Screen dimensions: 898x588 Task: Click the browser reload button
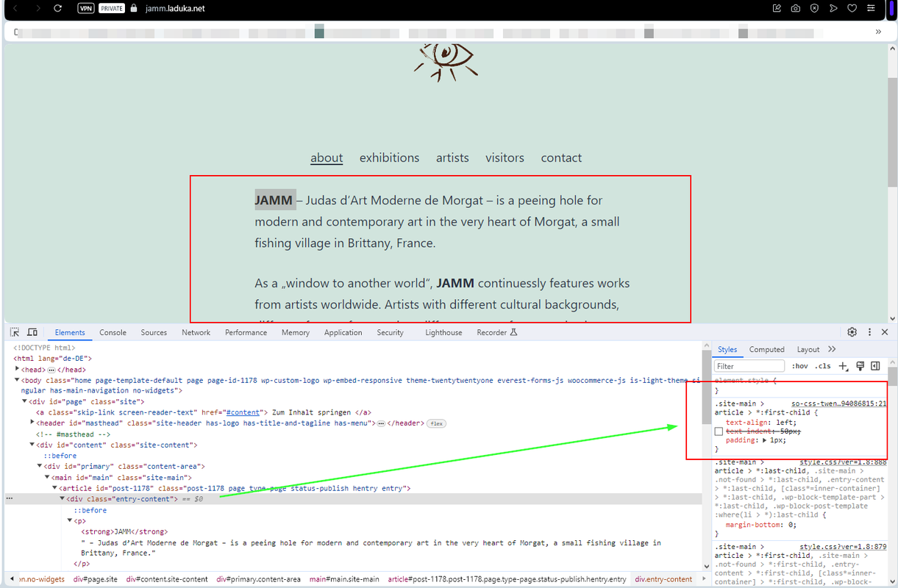(57, 8)
